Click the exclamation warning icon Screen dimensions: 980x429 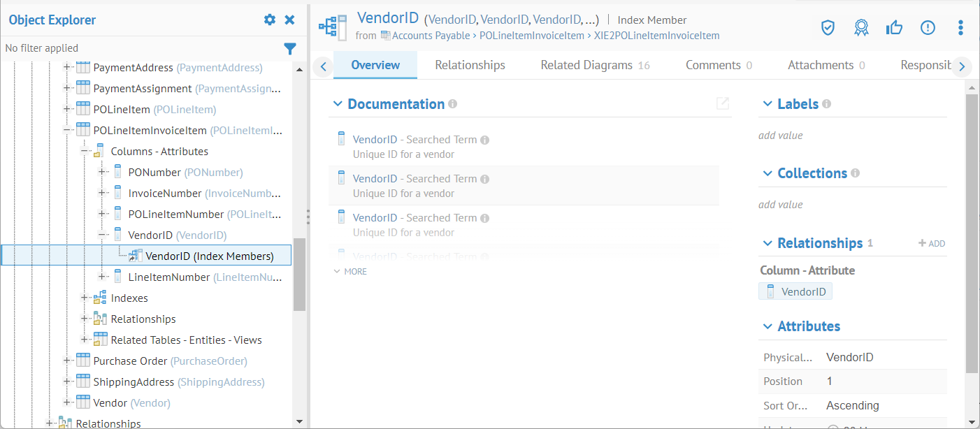point(928,27)
